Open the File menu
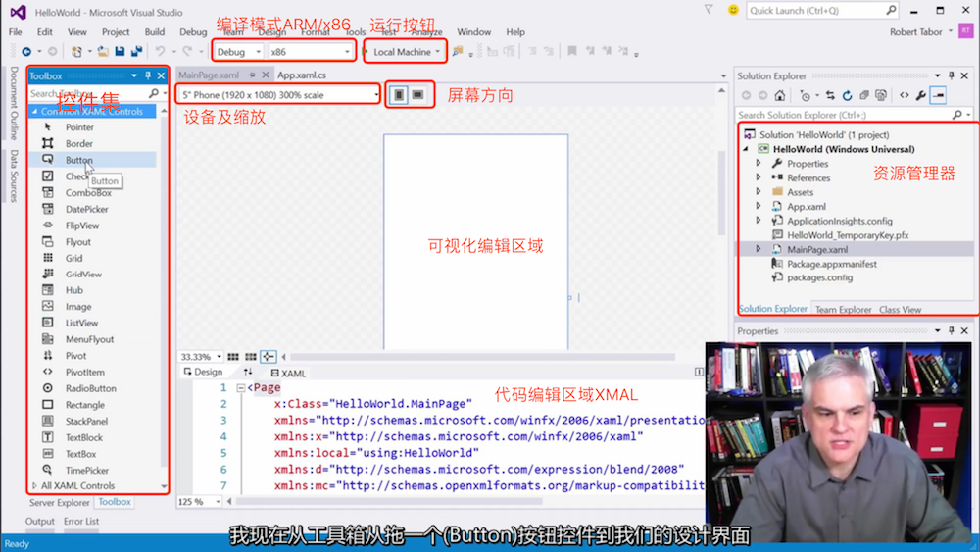Viewport: 980px width, 552px height. click(16, 32)
